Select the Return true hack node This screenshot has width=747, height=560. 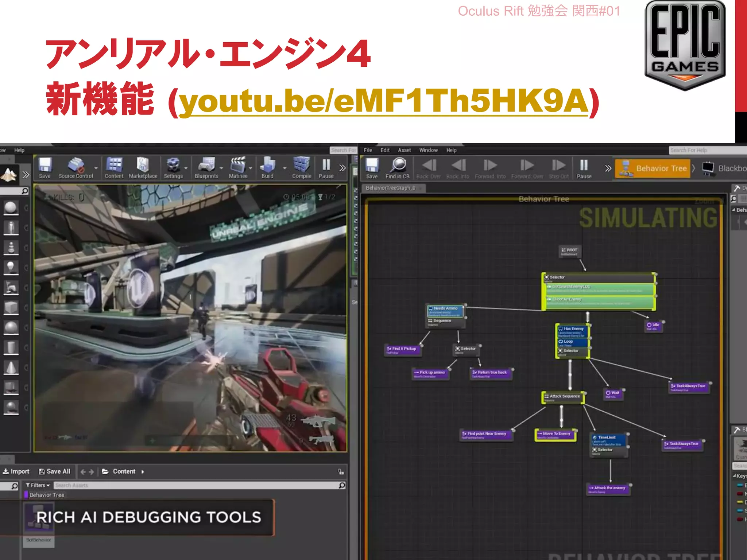(491, 374)
